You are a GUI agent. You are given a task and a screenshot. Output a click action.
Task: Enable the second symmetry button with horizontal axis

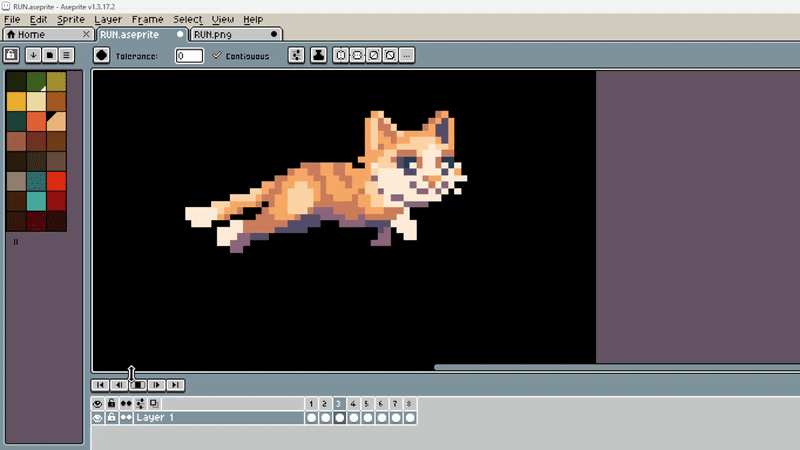click(357, 55)
